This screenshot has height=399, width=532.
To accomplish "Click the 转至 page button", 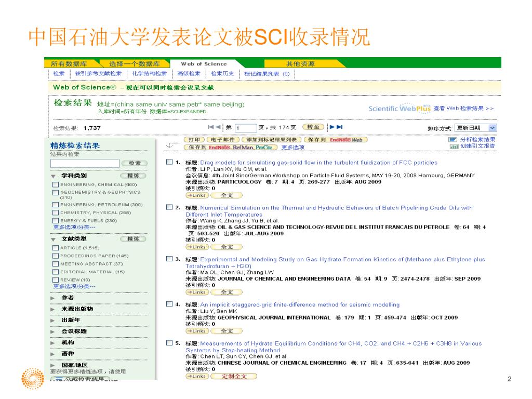I will [313, 127].
